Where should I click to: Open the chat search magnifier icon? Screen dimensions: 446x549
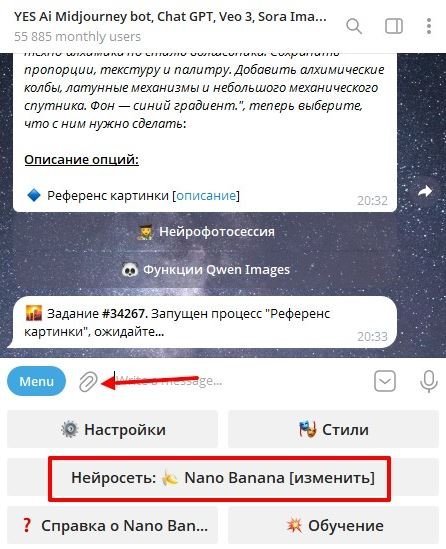[354, 26]
